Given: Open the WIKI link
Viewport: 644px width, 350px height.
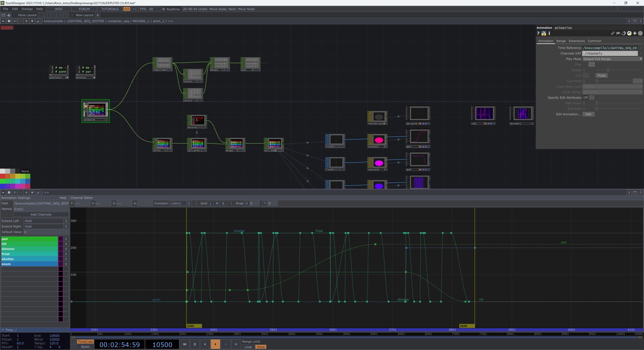Looking at the screenshot, I should point(59,9).
